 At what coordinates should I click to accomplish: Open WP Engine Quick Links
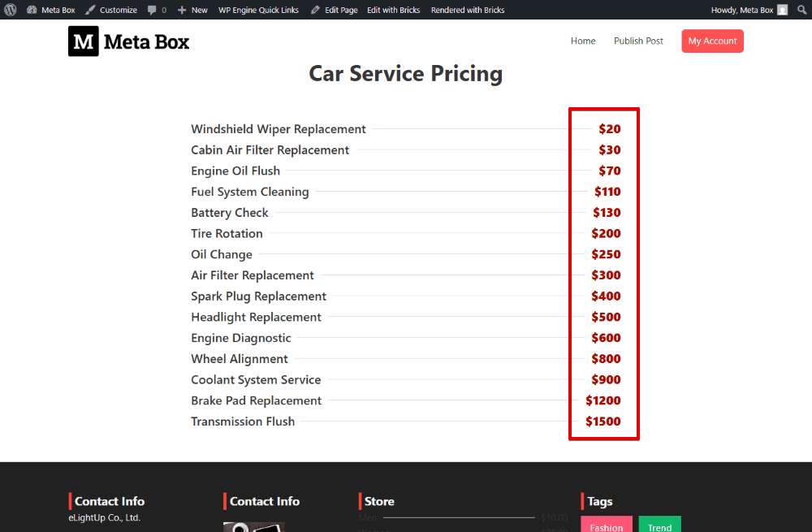pyautogui.click(x=257, y=10)
